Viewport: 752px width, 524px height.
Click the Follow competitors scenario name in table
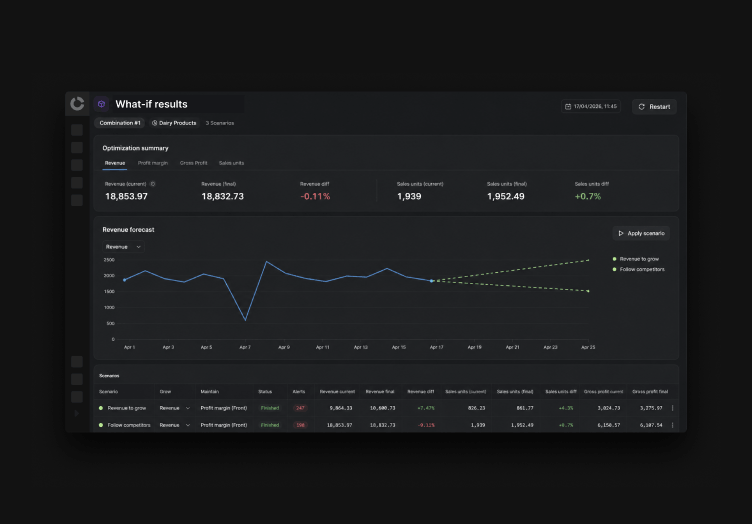[x=129, y=425]
